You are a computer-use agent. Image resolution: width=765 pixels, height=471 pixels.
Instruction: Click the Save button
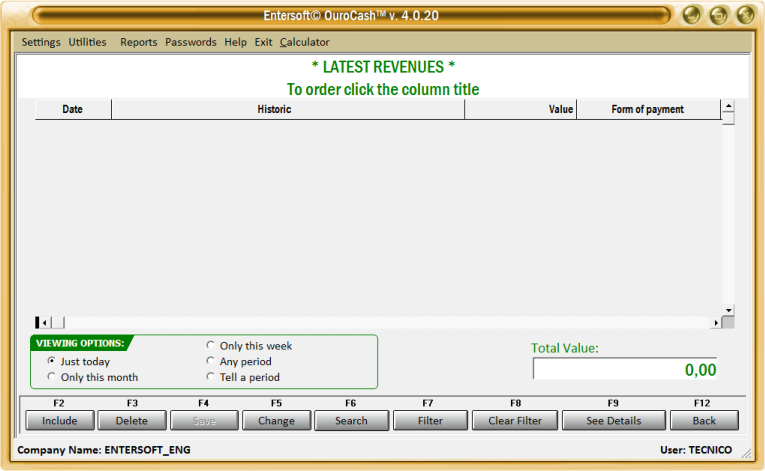204,420
